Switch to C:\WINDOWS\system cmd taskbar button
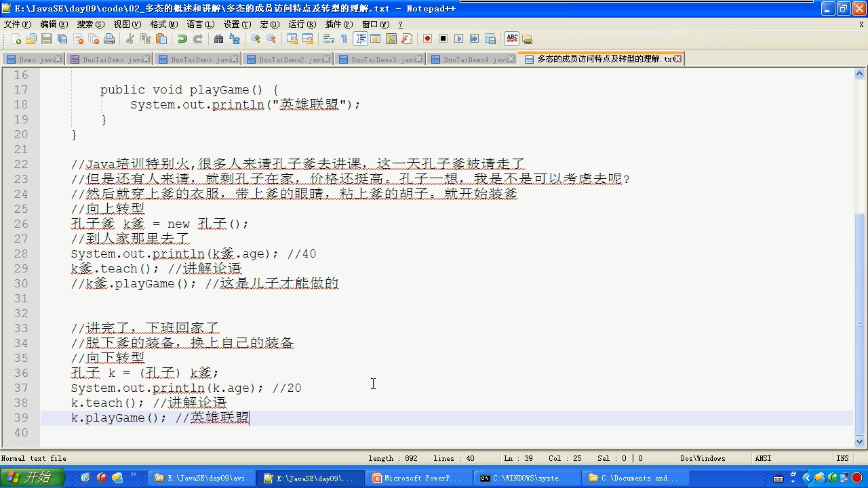This screenshot has width=868, height=488. click(x=528, y=478)
